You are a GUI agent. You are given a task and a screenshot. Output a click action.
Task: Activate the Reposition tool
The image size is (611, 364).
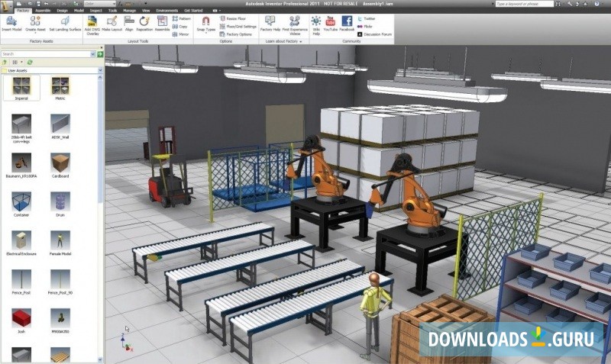(144, 24)
